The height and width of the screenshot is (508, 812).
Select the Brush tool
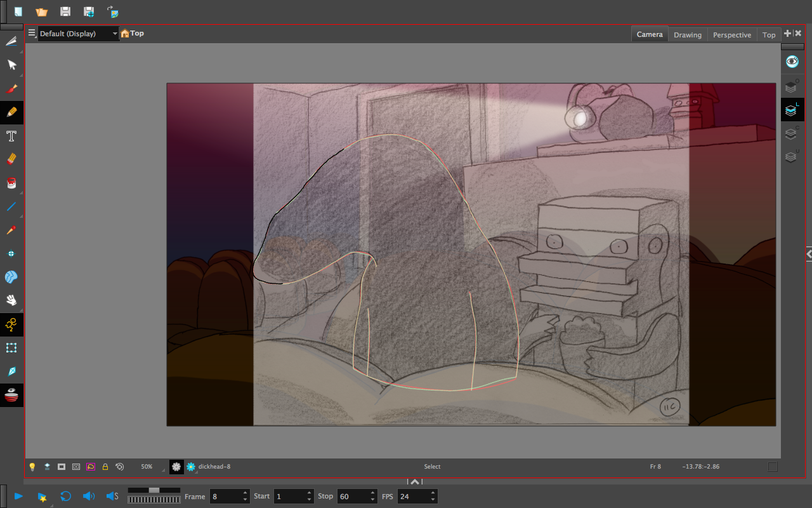coord(11,89)
